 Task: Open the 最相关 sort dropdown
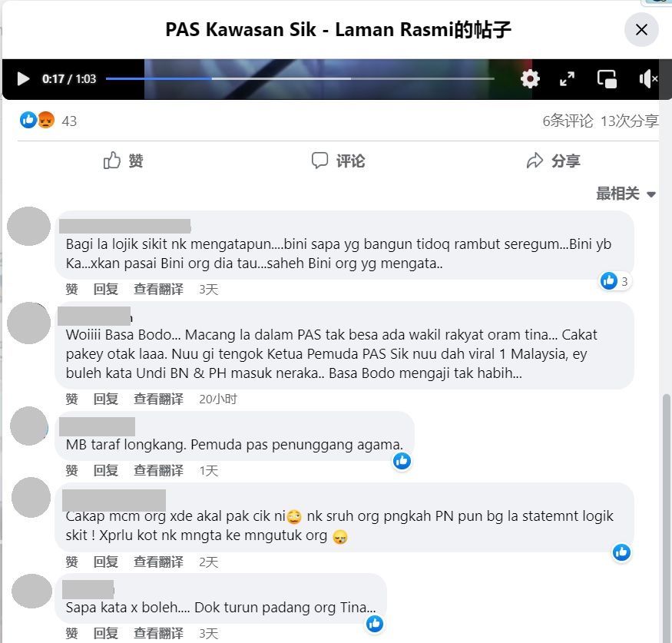626,194
